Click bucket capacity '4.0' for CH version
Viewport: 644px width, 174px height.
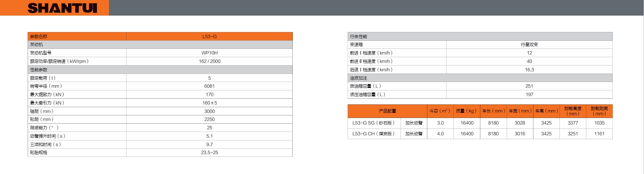(x=440, y=134)
